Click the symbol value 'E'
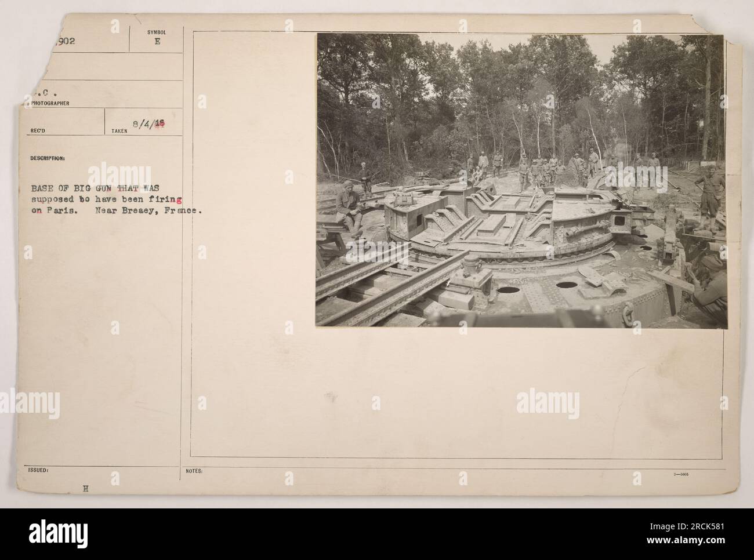 (157, 42)
